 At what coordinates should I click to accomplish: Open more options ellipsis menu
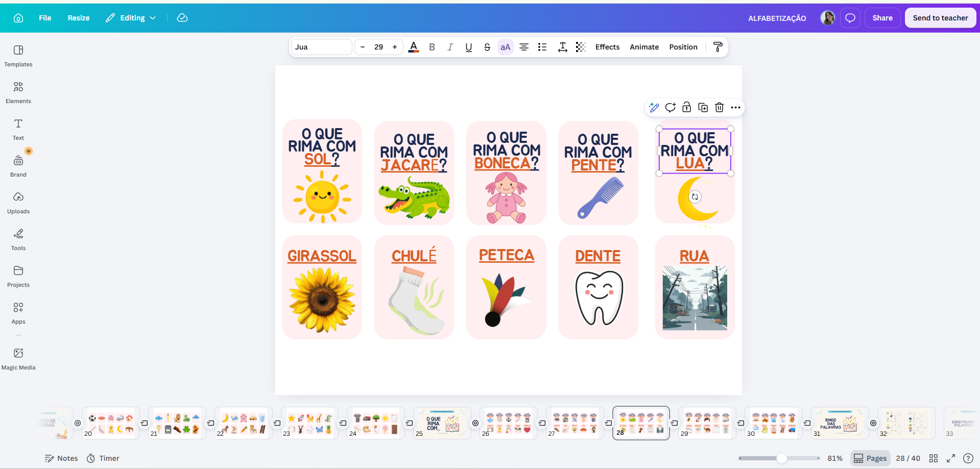(735, 107)
